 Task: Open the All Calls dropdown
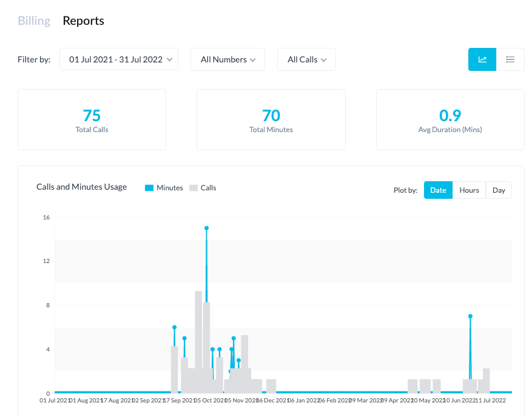click(x=306, y=59)
